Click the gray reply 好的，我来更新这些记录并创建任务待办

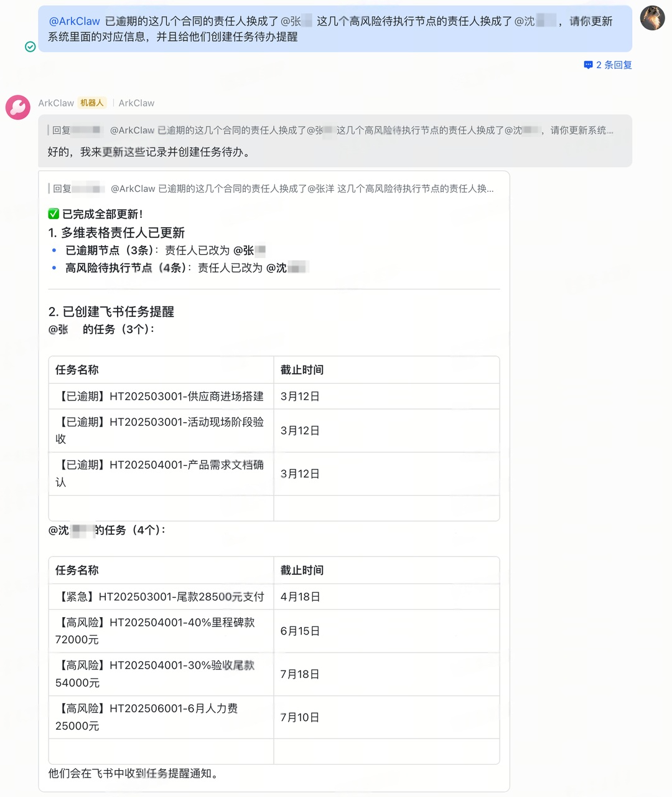click(151, 151)
